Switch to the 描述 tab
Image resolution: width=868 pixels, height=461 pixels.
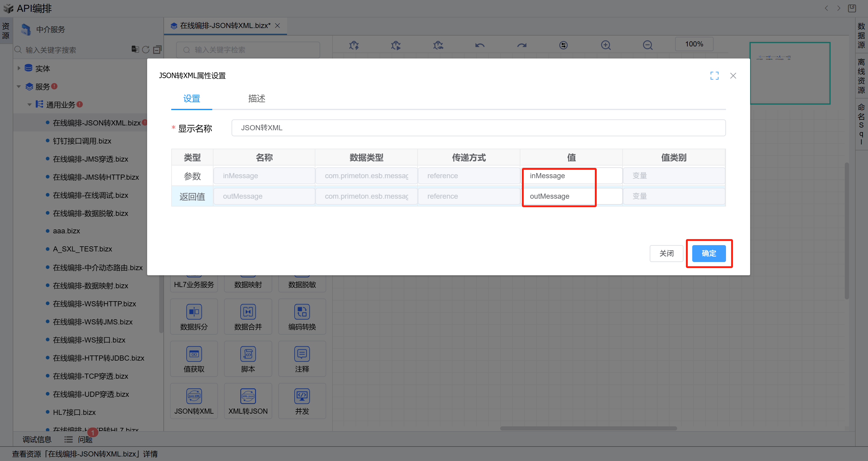[x=257, y=98]
